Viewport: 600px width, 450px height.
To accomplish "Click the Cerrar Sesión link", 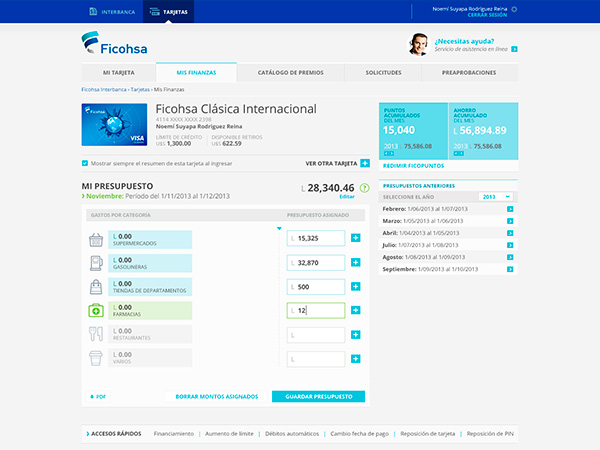I will click(x=487, y=15).
